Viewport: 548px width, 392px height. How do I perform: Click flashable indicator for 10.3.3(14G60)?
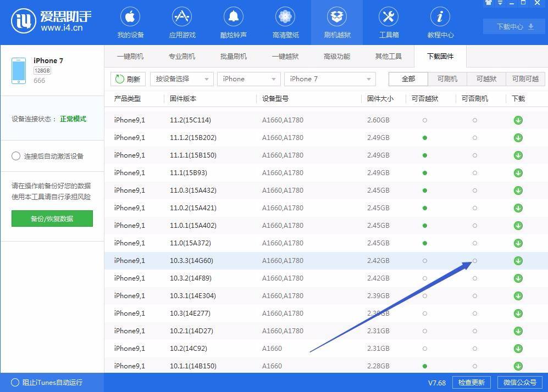(x=474, y=260)
